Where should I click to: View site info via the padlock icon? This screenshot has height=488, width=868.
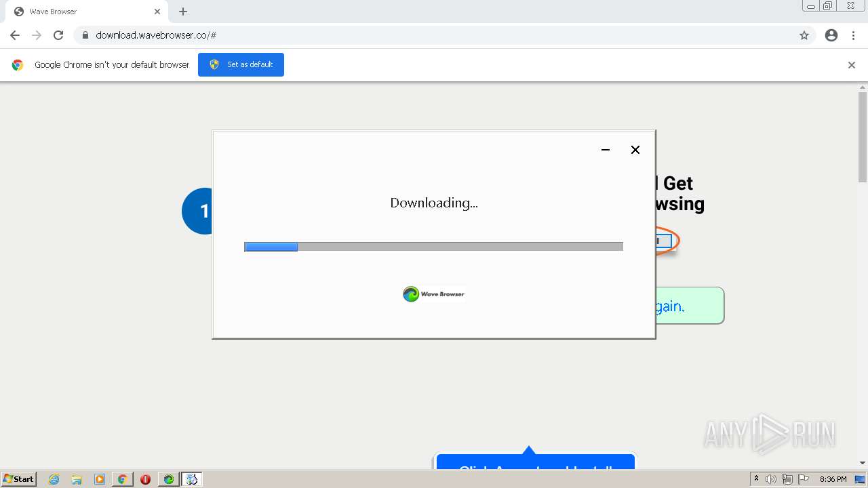coord(85,35)
